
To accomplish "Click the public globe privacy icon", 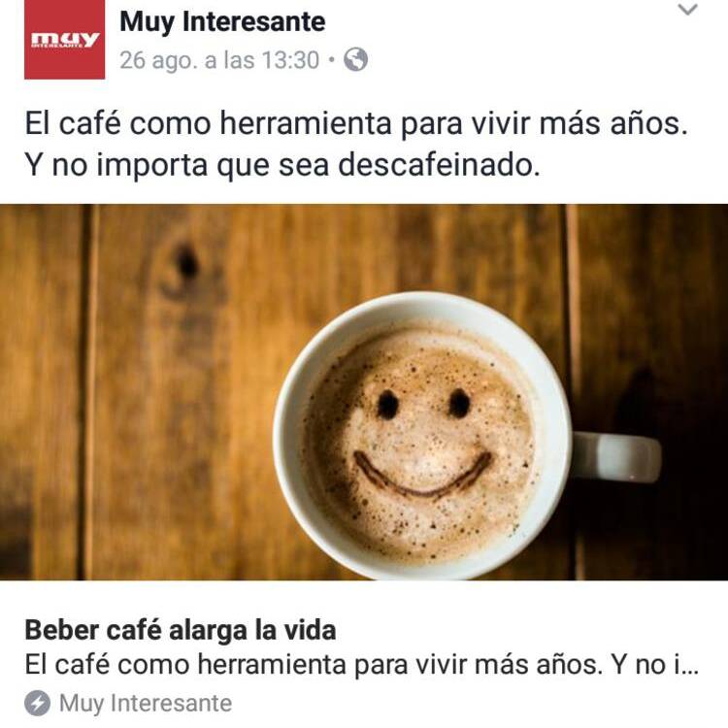I will [x=355, y=59].
